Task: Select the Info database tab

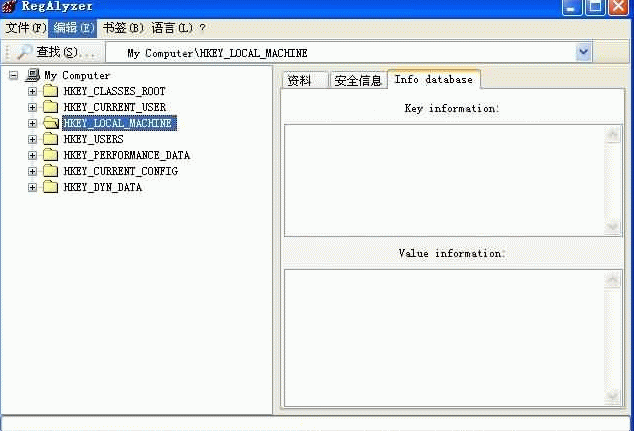Action: point(434,79)
